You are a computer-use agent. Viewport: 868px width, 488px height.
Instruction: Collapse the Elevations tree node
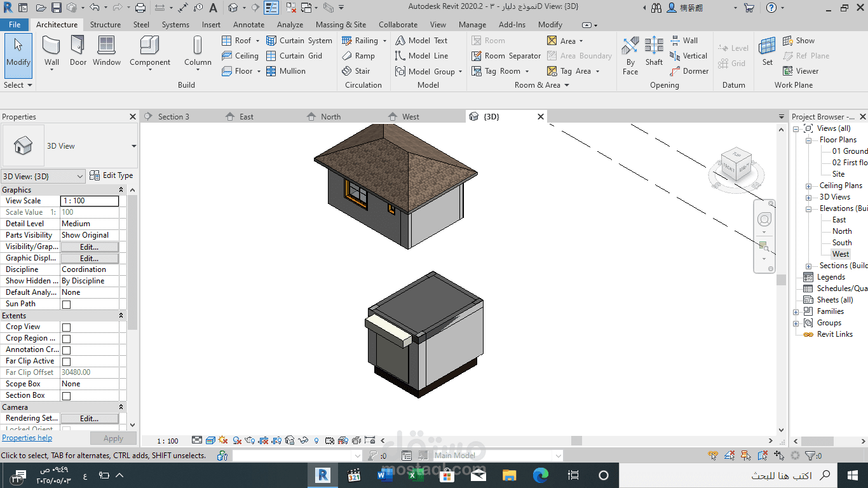point(808,209)
